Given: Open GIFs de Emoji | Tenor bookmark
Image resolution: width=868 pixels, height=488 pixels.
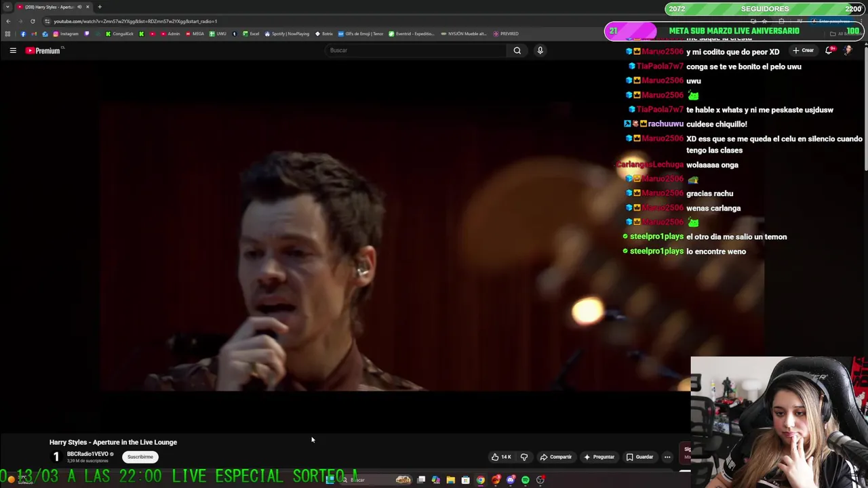Looking at the screenshot, I should [x=361, y=34].
